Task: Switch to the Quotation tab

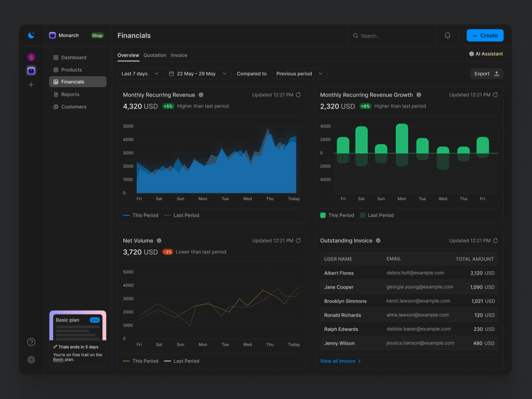Action: pos(155,55)
